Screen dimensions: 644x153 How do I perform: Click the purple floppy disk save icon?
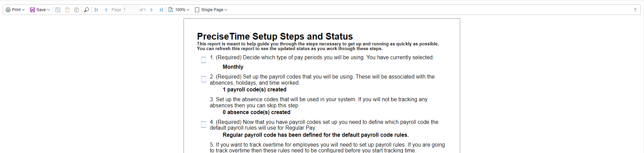pyautogui.click(x=32, y=10)
